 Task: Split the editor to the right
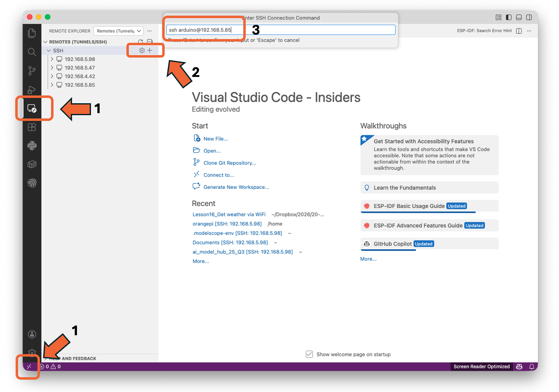coord(519,31)
